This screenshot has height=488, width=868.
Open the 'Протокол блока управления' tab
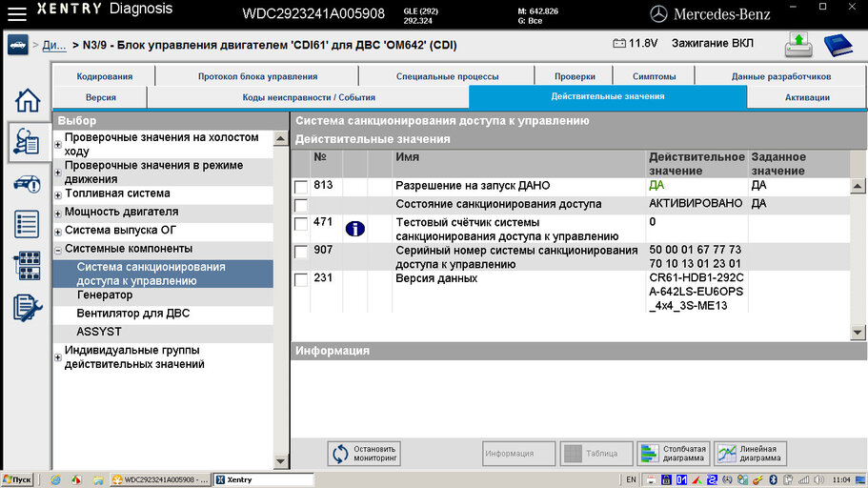257,76
